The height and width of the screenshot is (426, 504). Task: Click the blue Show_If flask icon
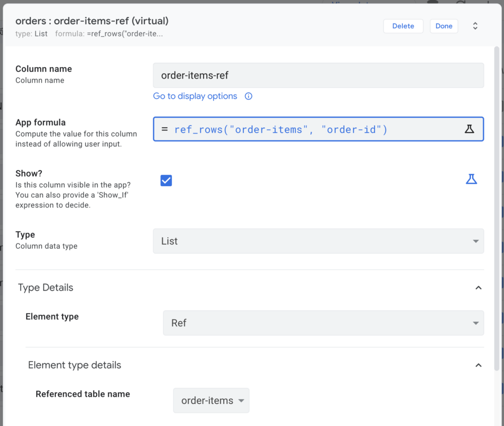click(471, 179)
